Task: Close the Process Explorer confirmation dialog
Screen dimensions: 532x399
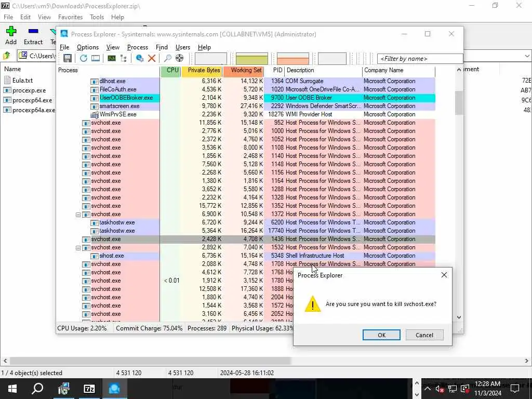Action: coord(444,275)
